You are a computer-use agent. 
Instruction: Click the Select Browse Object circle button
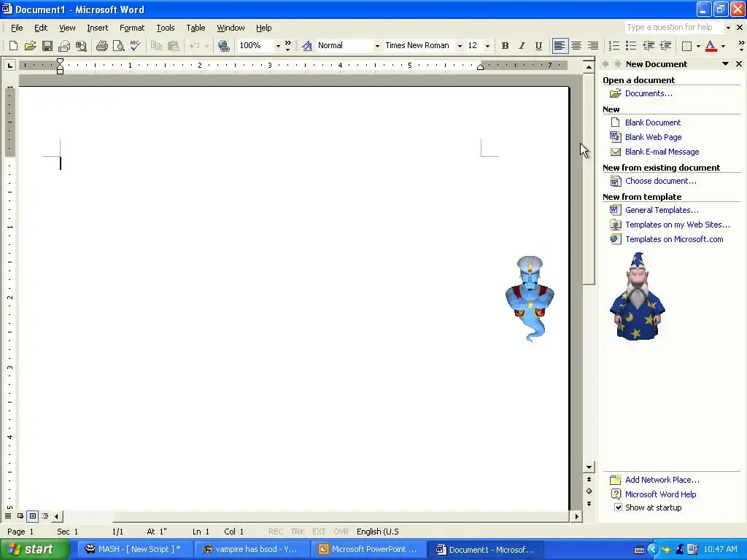tap(589, 491)
